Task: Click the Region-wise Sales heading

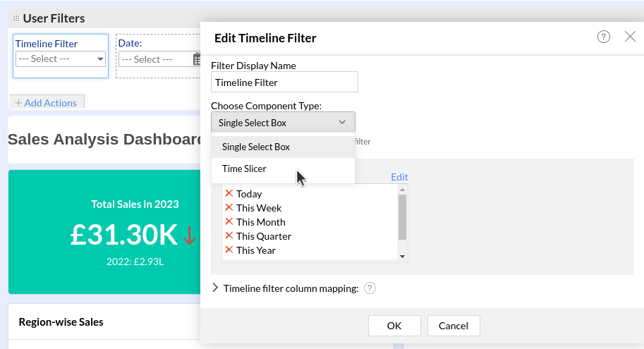Action: pyautogui.click(x=61, y=322)
